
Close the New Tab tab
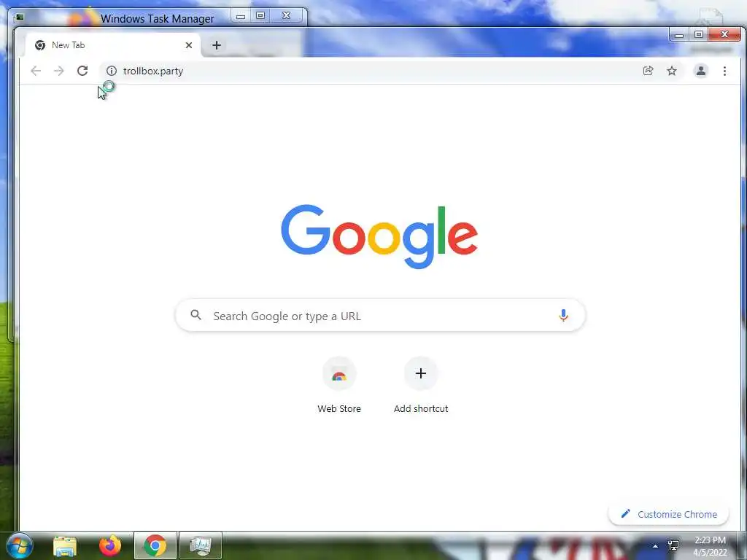(x=189, y=45)
